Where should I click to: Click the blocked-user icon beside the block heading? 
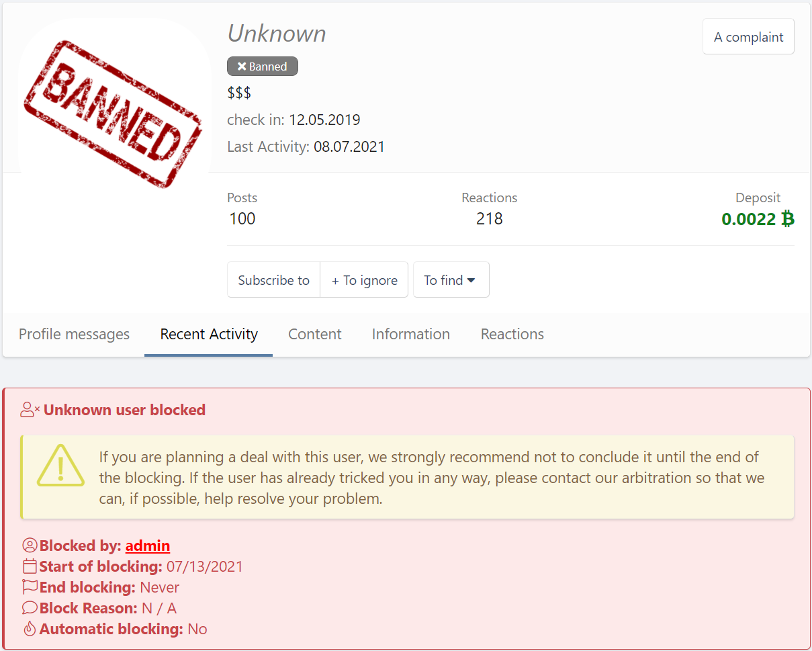coord(29,408)
